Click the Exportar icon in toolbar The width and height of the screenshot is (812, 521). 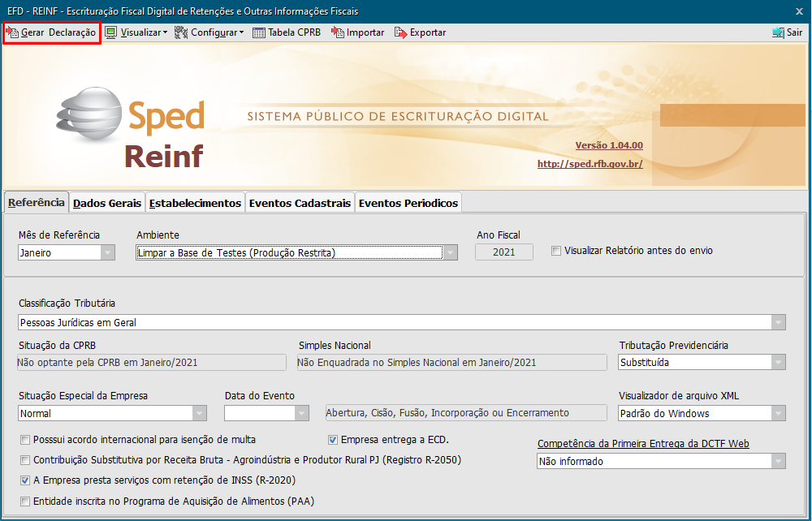[400, 32]
